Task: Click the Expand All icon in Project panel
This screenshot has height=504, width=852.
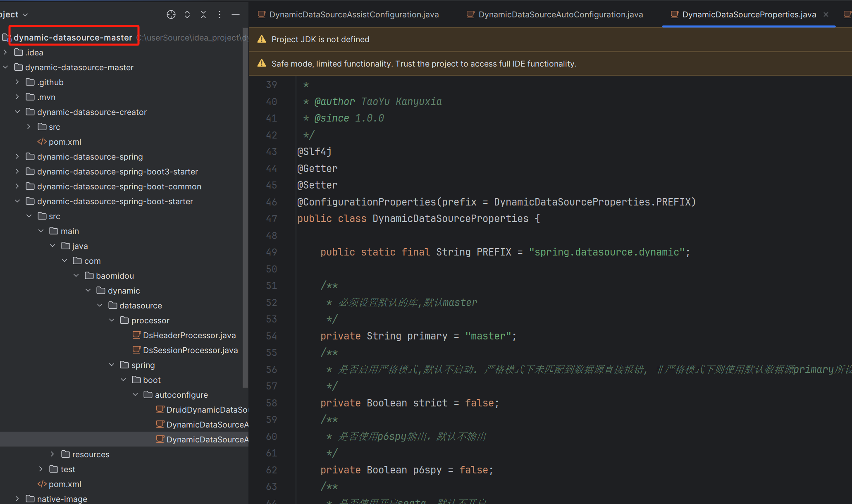Action: coord(187,14)
